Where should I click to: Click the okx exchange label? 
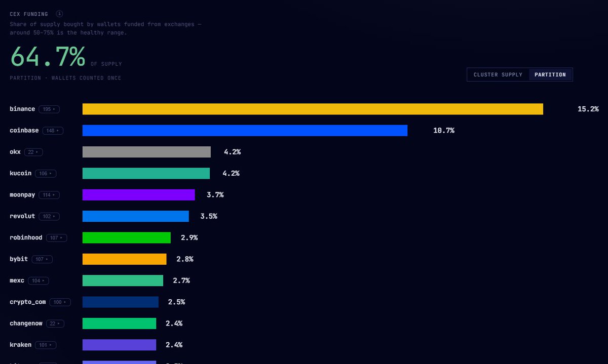(15, 152)
